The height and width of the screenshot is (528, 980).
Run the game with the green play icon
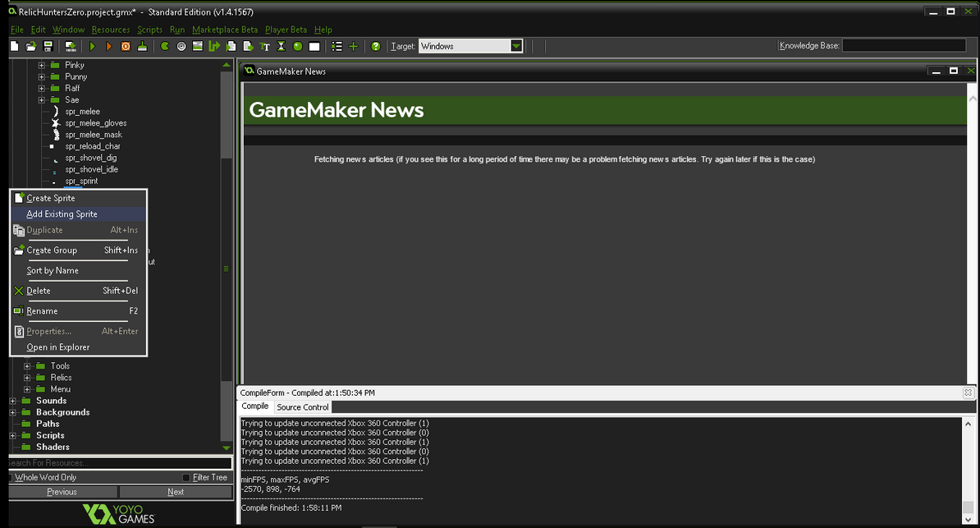[x=93, y=46]
